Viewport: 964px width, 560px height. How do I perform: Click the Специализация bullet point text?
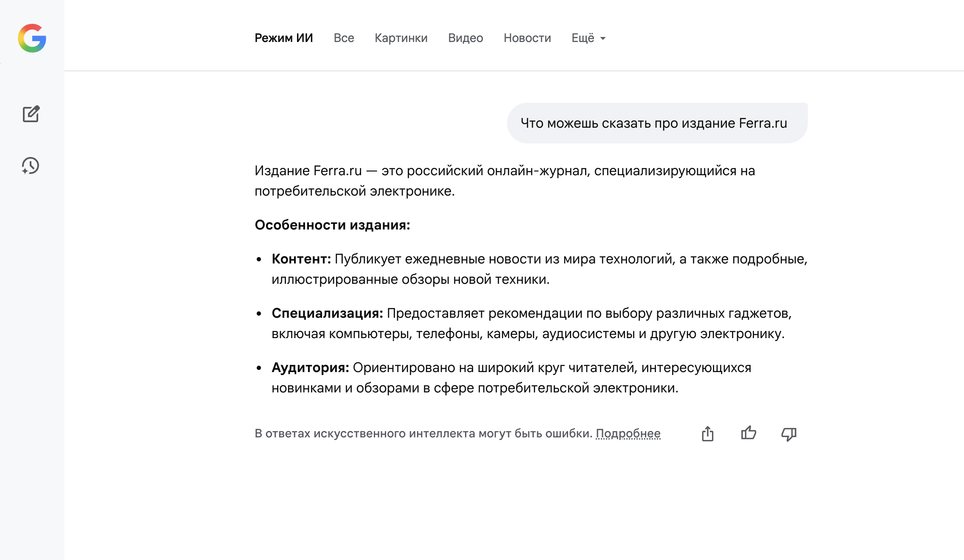tap(531, 323)
